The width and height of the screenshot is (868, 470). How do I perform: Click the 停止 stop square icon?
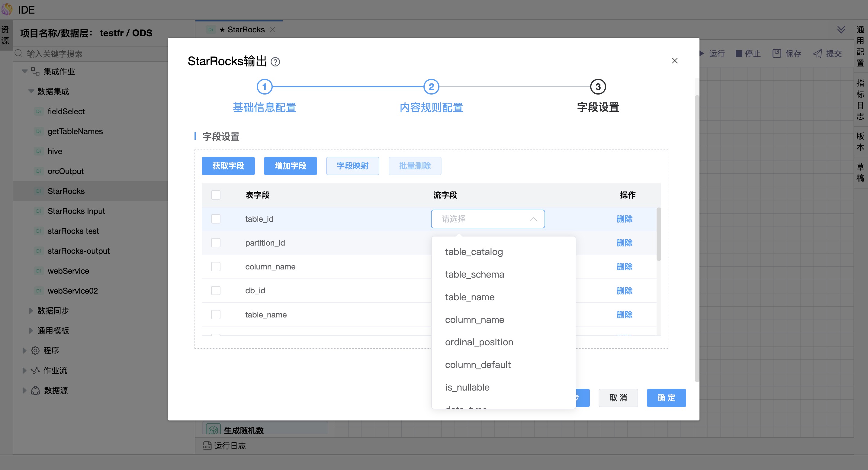(x=739, y=53)
